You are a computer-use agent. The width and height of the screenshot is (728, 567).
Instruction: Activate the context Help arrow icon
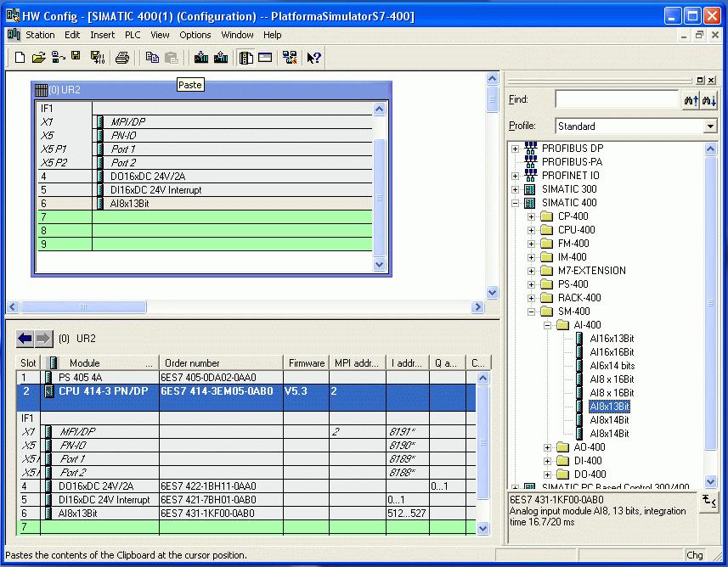(313, 58)
